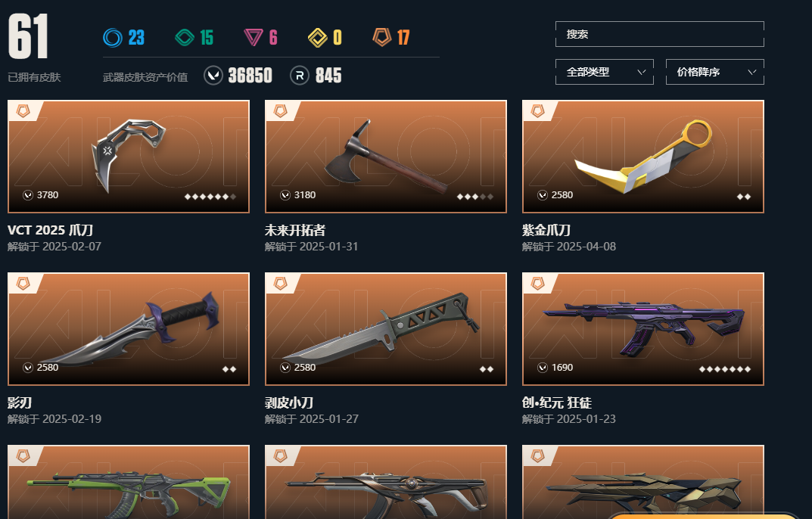Click the tier badge on 紫金爪刀 card

(x=537, y=111)
